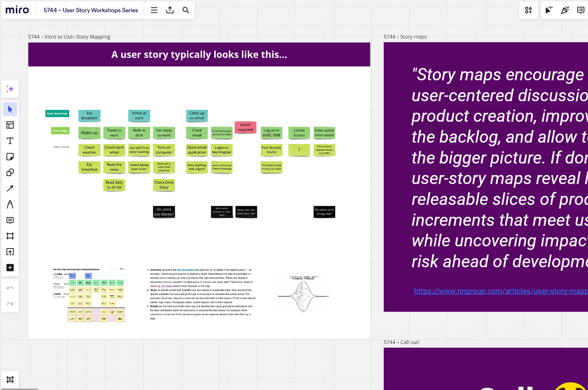Open the upload tool in sidebar
588x390 pixels.
[10, 251]
